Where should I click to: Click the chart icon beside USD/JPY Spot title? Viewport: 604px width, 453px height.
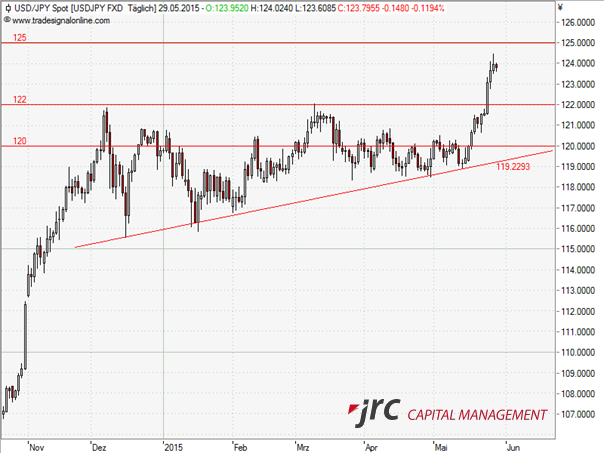[x=6, y=7]
